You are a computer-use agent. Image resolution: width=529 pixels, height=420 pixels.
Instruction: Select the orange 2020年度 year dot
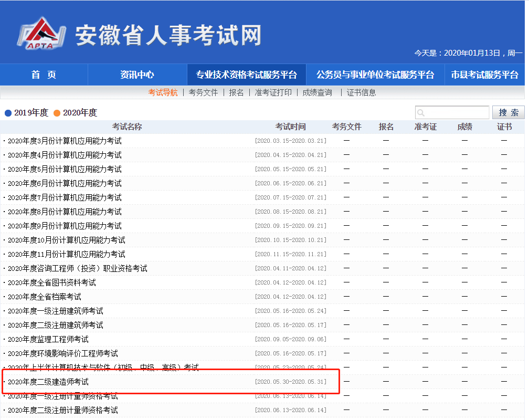click(x=57, y=113)
